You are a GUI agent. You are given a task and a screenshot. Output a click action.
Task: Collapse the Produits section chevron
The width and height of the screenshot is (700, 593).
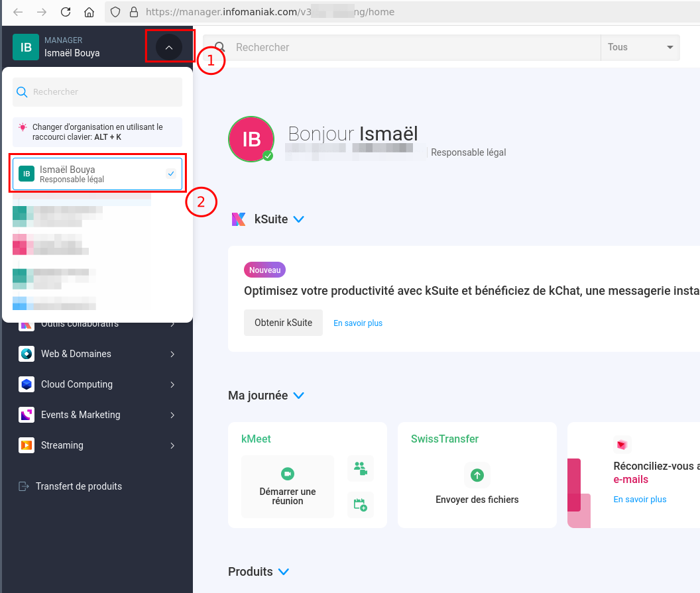(x=284, y=572)
